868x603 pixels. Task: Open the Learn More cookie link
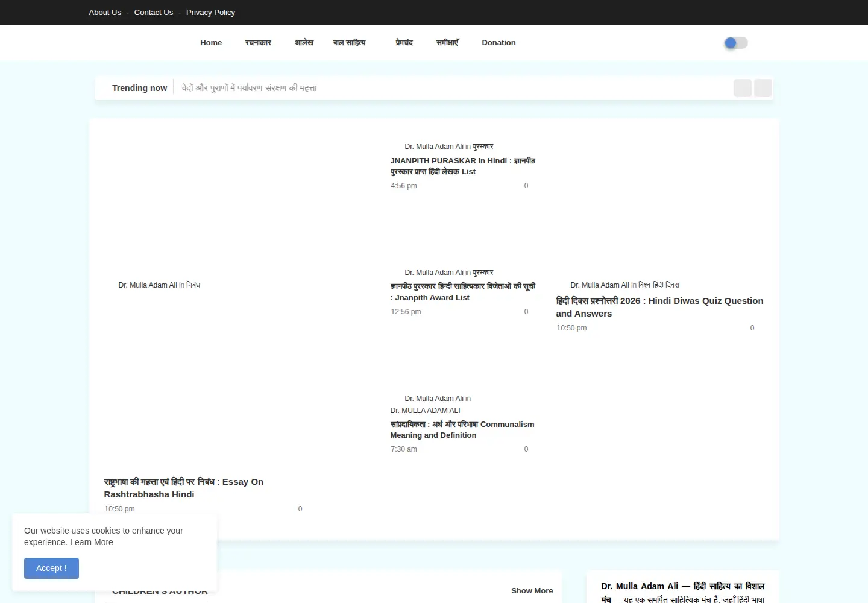pos(92,542)
